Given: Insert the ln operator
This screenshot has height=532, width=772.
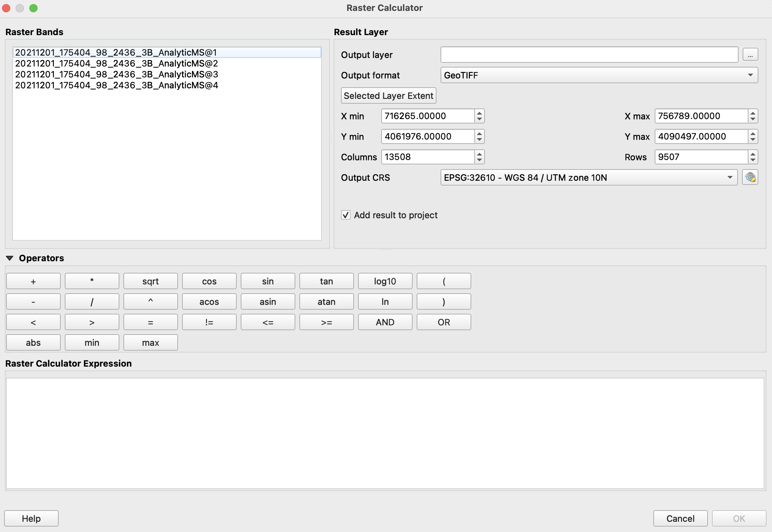Looking at the screenshot, I should [x=385, y=301].
